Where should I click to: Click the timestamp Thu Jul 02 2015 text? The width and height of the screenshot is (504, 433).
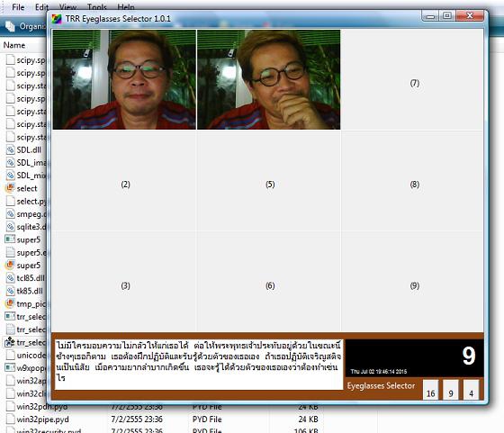point(378,372)
